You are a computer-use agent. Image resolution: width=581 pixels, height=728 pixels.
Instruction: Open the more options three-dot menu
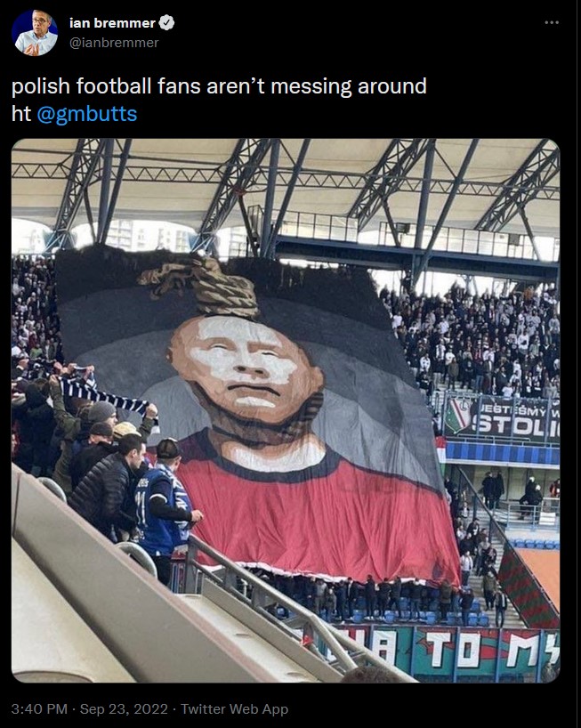click(x=552, y=22)
